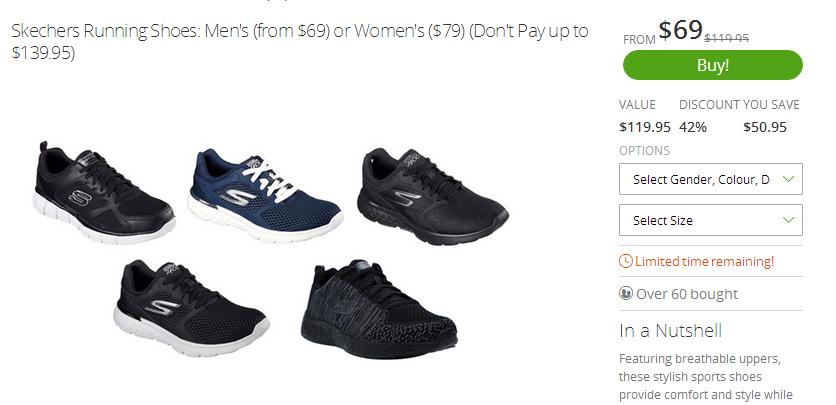Click the Skechers Running Shoes deal title
The height and width of the screenshot is (405, 836).
[300, 42]
